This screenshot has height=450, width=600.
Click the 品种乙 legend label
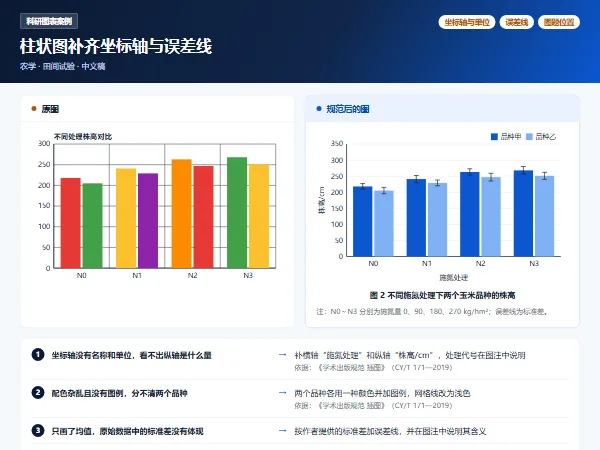(x=546, y=137)
